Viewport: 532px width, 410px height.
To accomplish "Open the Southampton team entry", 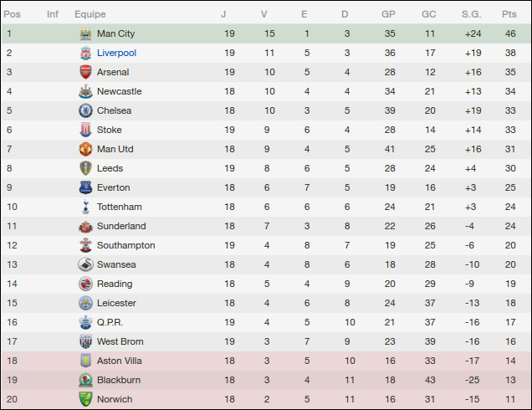I will point(125,245).
